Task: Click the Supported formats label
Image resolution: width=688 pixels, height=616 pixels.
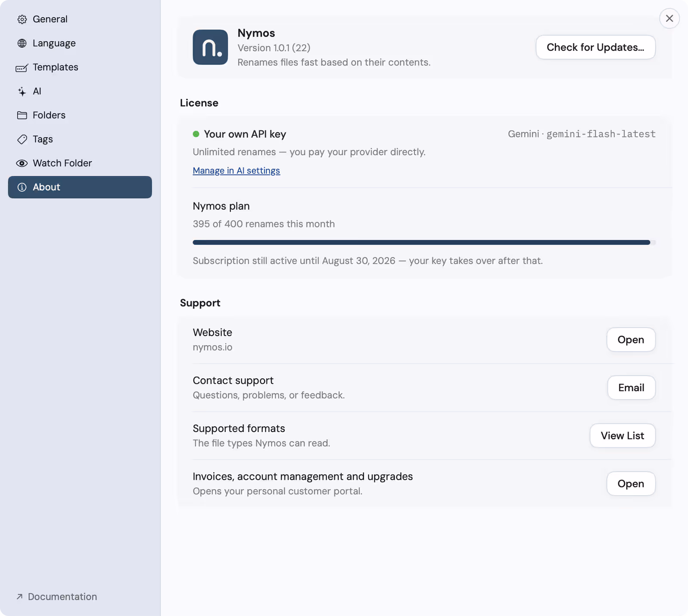Action: coord(239,429)
